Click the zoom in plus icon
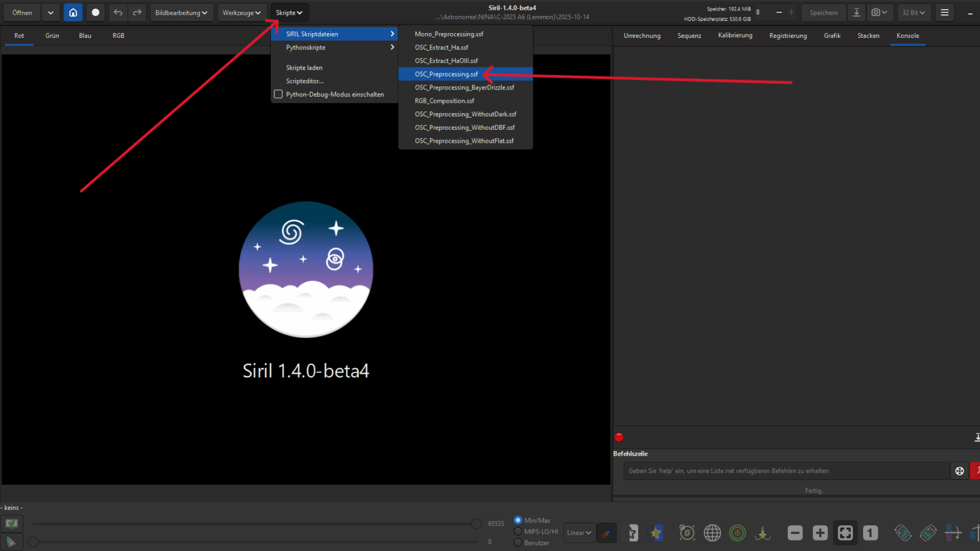The width and height of the screenshot is (980, 551). click(820, 533)
